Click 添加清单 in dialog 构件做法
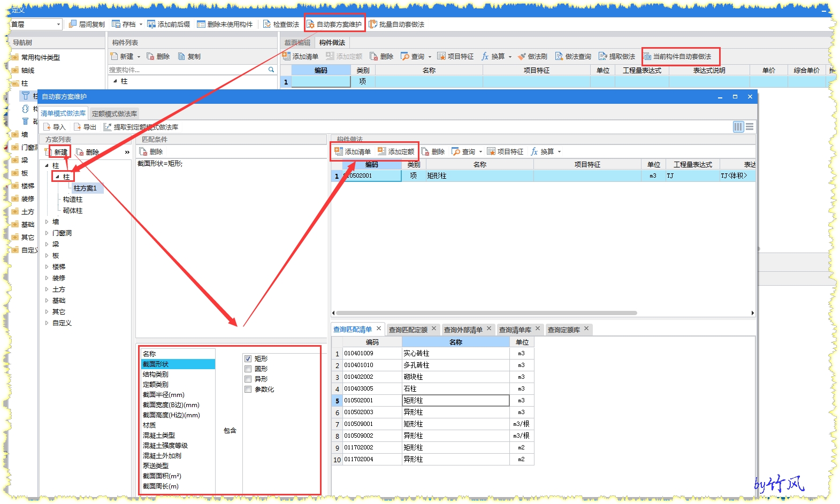Screen dimensions: 840x504 point(352,151)
